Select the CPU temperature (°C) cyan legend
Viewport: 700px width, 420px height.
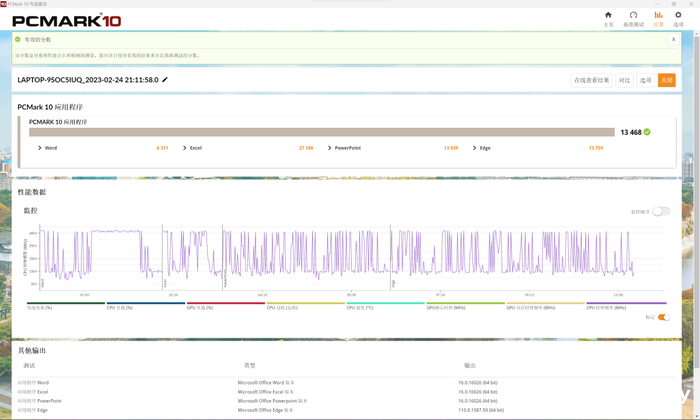[385, 305]
